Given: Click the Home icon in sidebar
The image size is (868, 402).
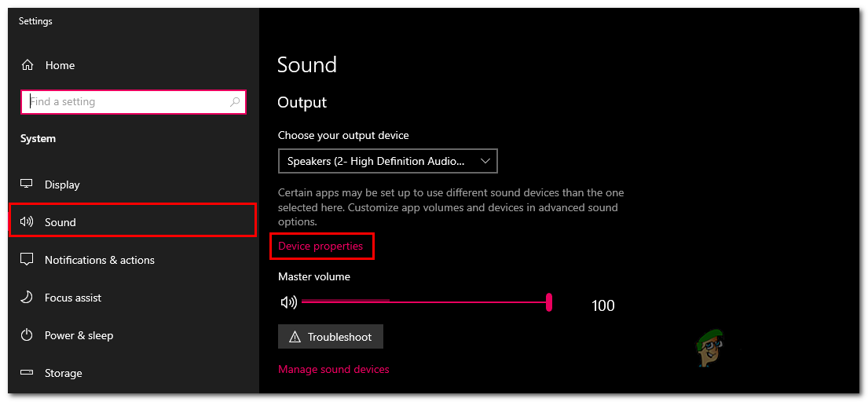Looking at the screenshot, I should 27,65.
